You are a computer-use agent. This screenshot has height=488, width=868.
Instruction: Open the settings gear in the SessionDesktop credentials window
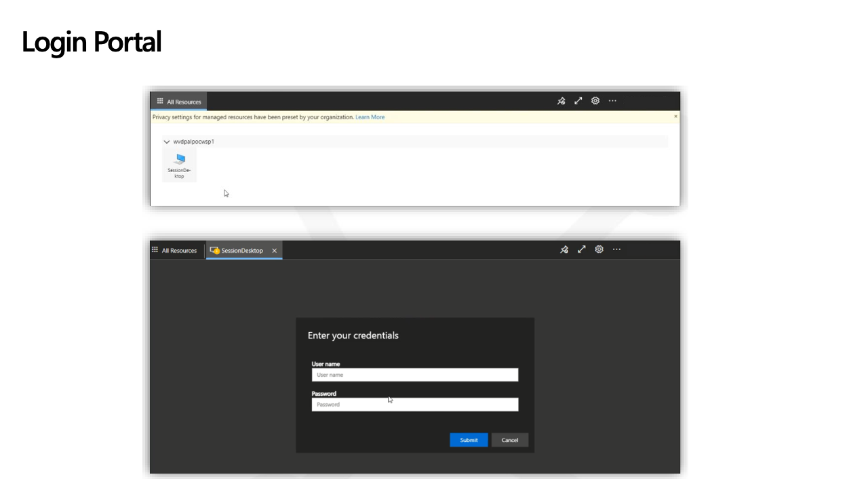[x=599, y=249]
